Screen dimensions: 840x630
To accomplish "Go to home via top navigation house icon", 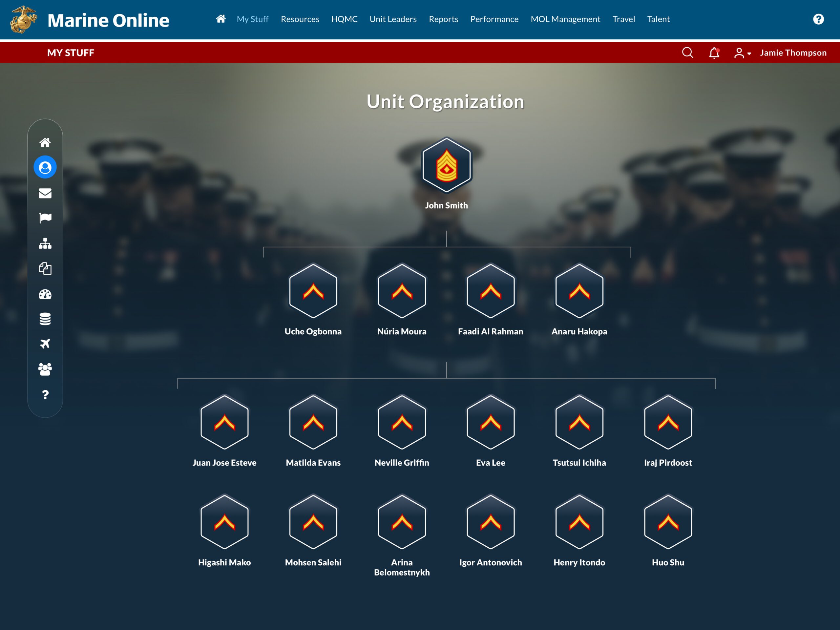I will tap(220, 19).
